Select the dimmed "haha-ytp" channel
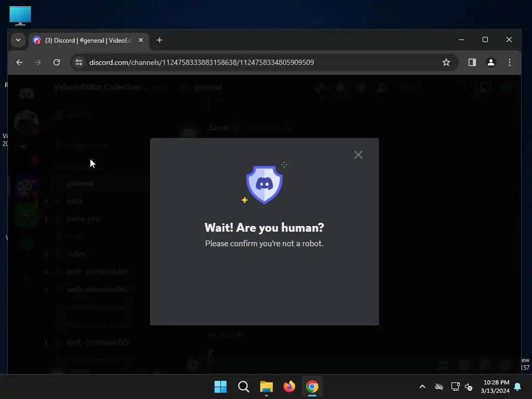This screenshot has height=399, width=532. pyautogui.click(x=83, y=219)
